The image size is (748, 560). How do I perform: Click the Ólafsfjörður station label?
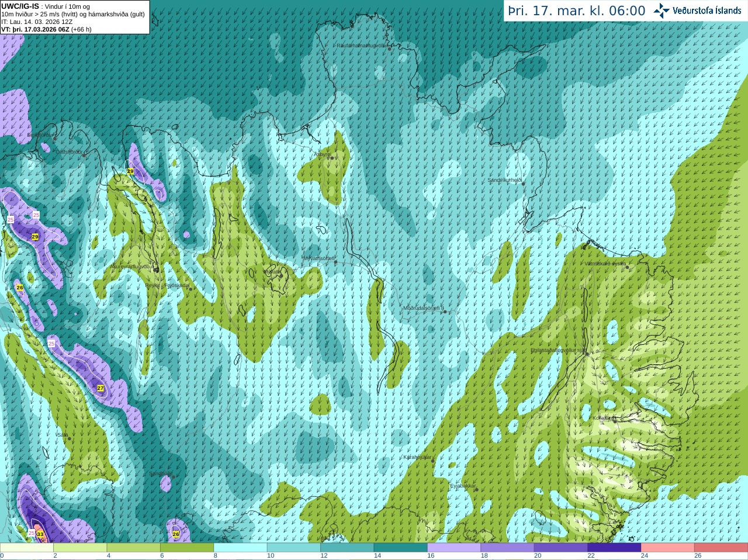tap(69, 152)
